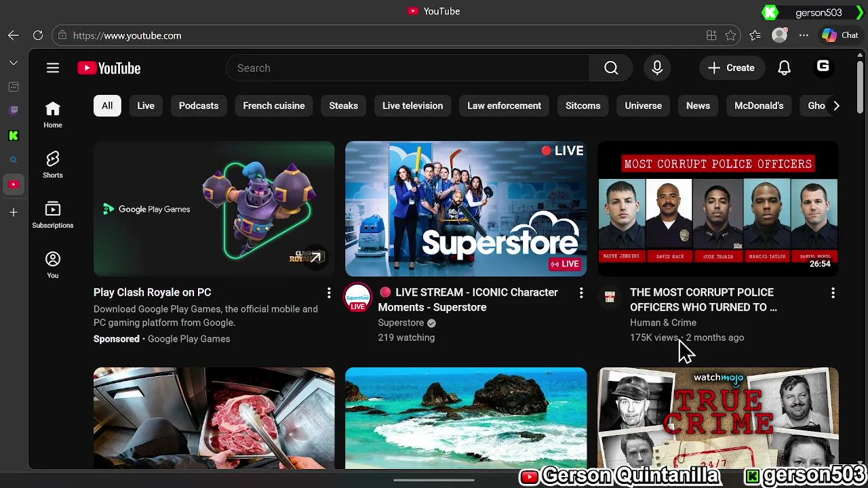
Task: Click the Superstore channel avatar
Action: tap(357, 298)
